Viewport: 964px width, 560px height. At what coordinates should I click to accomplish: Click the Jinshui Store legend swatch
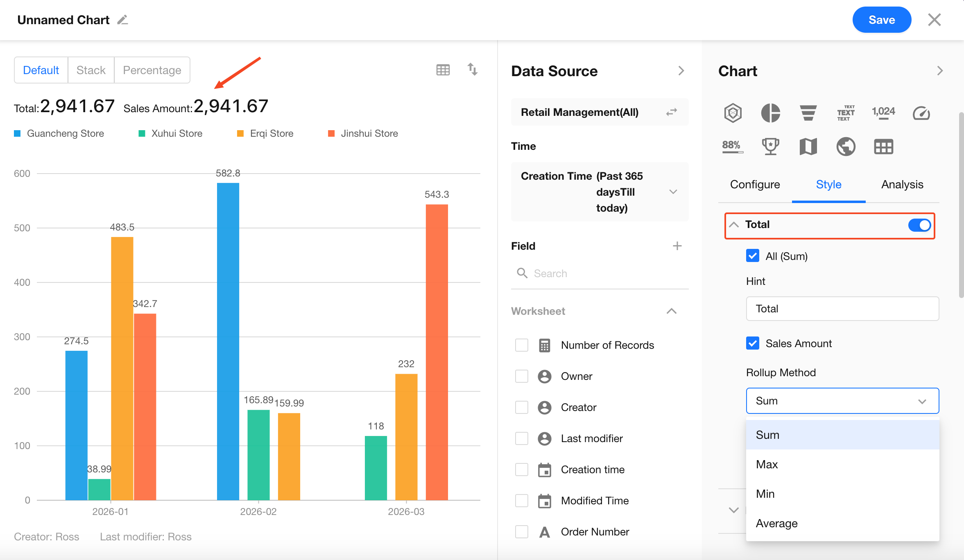tap(331, 133)
